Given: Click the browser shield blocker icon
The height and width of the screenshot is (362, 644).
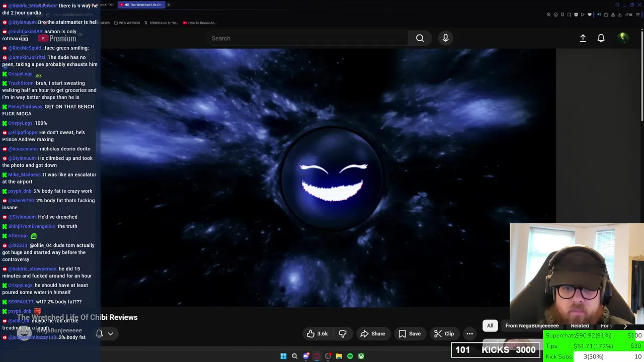Looking at the screenshot, I should click(576, 15).
